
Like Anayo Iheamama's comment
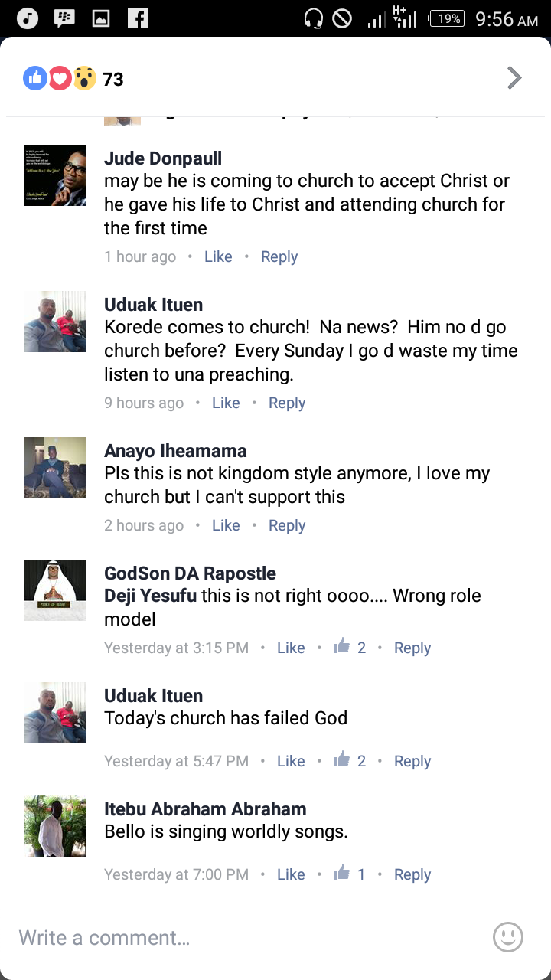(x=226, y=526)
